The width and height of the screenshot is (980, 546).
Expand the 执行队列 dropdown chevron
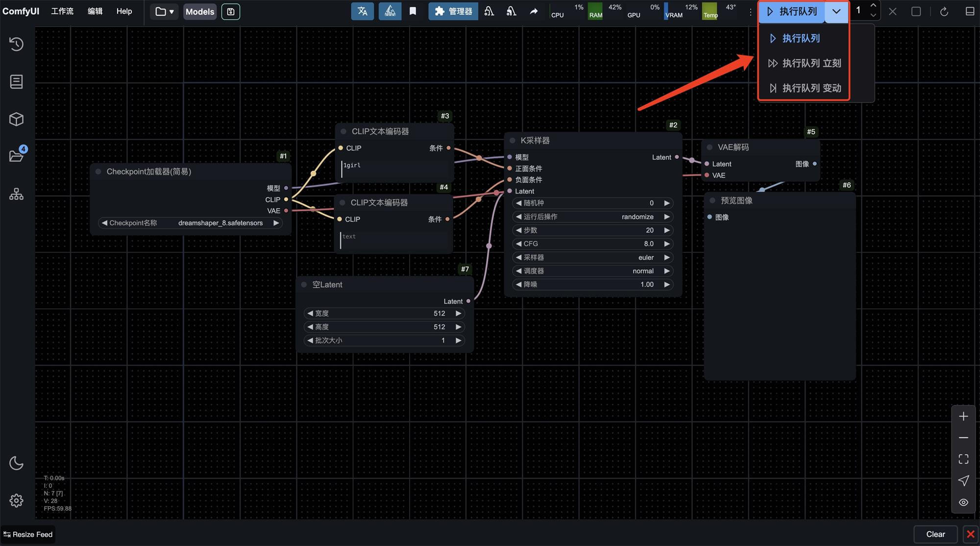[x=836, y=11]
